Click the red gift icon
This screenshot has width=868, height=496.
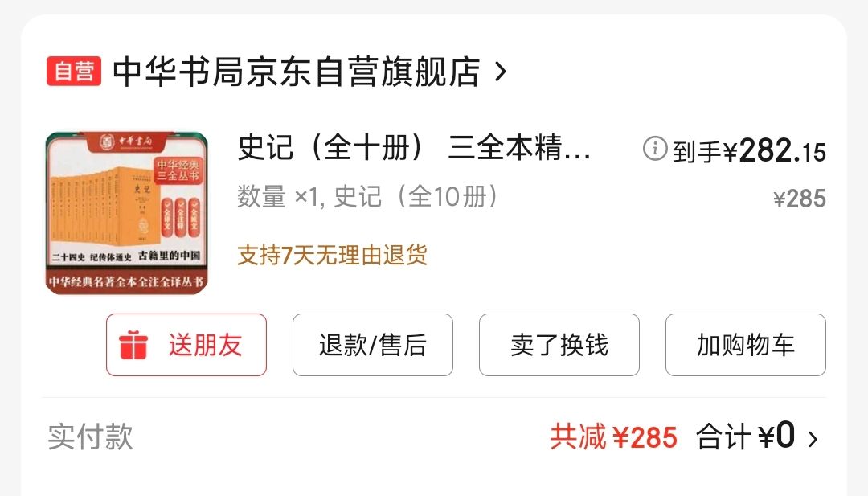[x=133, y=345]
